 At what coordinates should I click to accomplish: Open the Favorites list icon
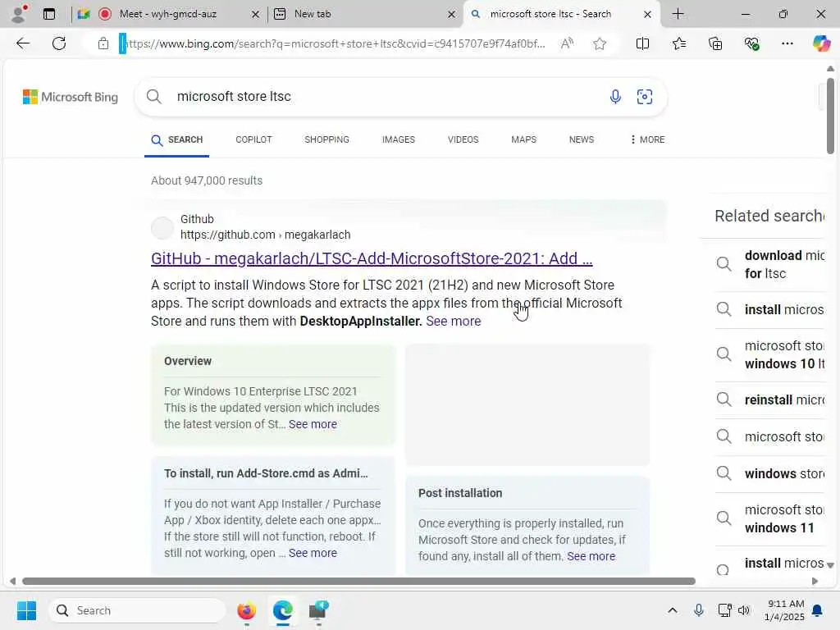click(x=678, y=43)
